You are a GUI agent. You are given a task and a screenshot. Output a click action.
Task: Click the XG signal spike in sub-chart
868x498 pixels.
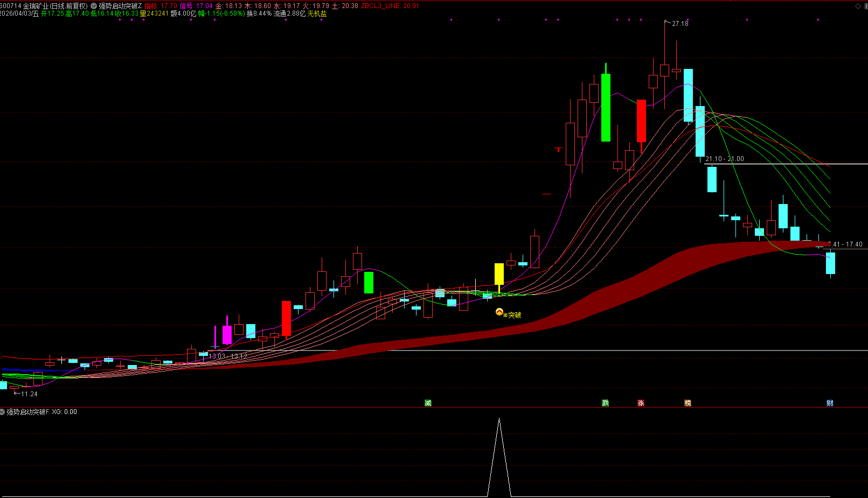click(499, 457)
